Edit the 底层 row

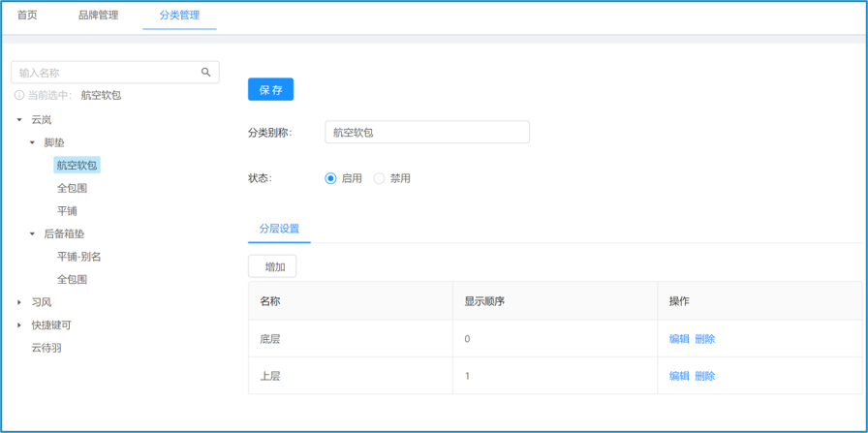click(679, 339)
